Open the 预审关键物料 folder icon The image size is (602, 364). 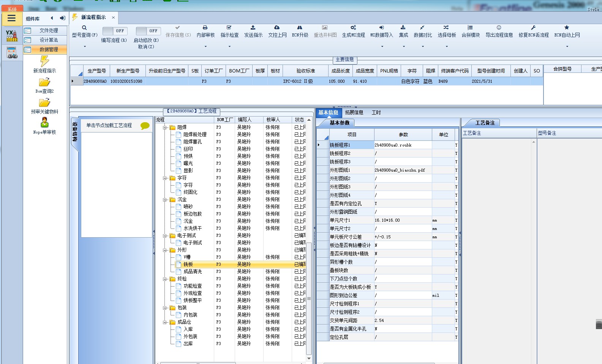pyautogui.click(x=44, y=102)
